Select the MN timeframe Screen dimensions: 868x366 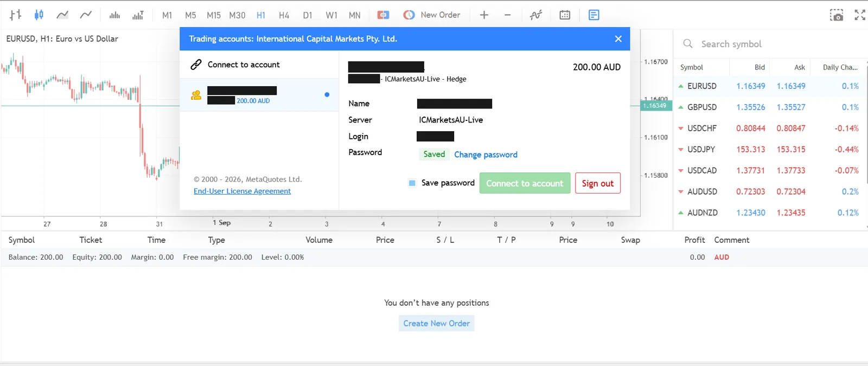pos(355,15)
